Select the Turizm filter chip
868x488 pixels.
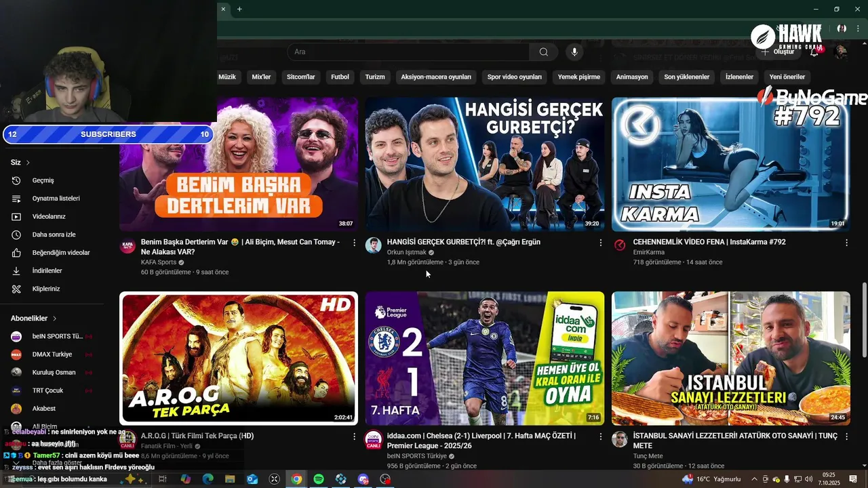375,77
